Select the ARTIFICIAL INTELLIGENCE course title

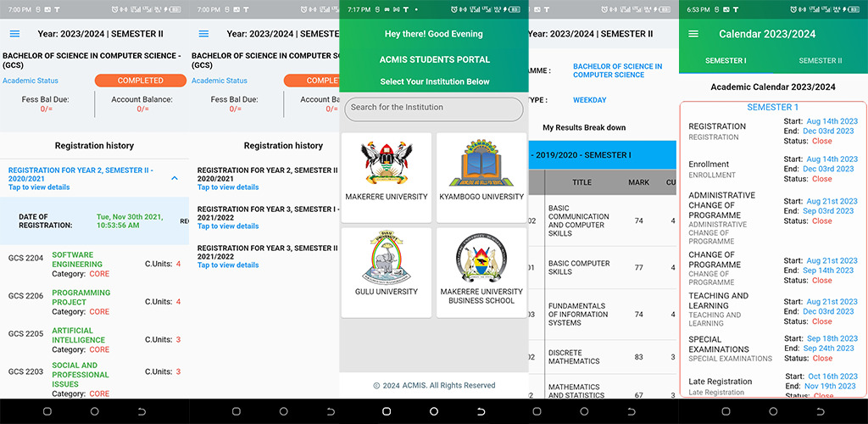pyautogui.click(x=78, y=335)
